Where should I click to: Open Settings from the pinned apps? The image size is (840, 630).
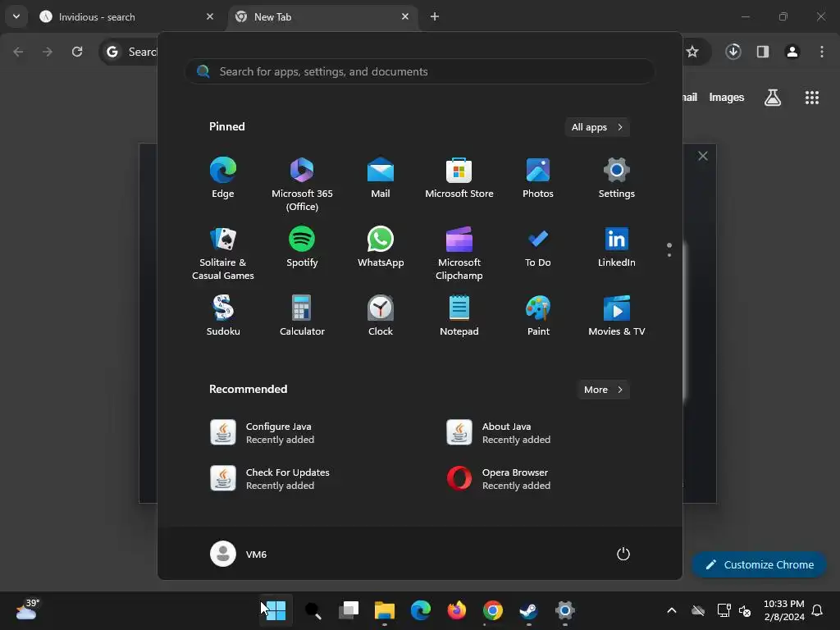(x=617, y=178)
